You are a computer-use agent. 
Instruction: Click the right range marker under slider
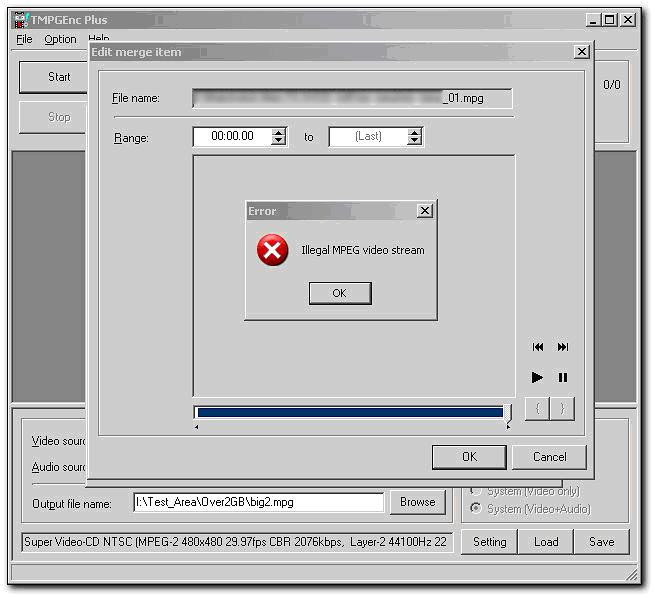click(x=508, y=427)
